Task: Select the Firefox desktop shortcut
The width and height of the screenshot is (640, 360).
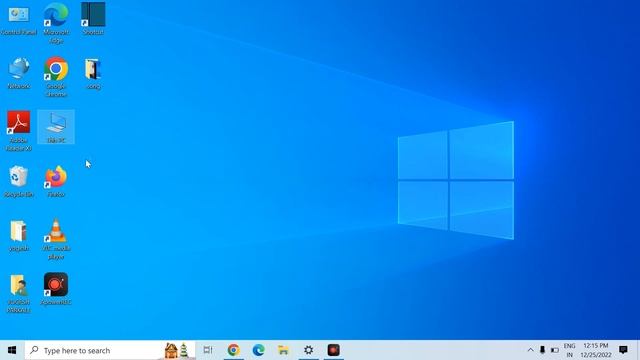Action: coord(56,182)
